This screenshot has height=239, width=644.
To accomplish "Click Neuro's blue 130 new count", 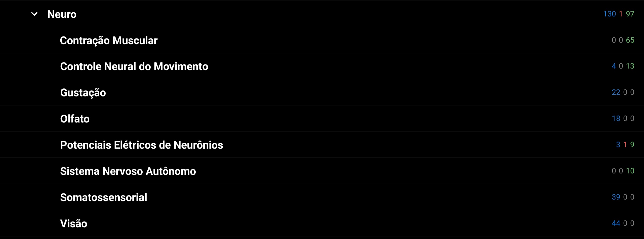I will [610, 14].
